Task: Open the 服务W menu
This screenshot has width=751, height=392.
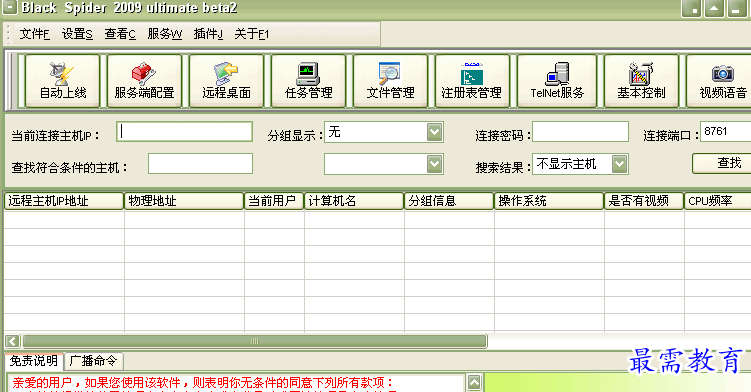Action: (164, 34)
